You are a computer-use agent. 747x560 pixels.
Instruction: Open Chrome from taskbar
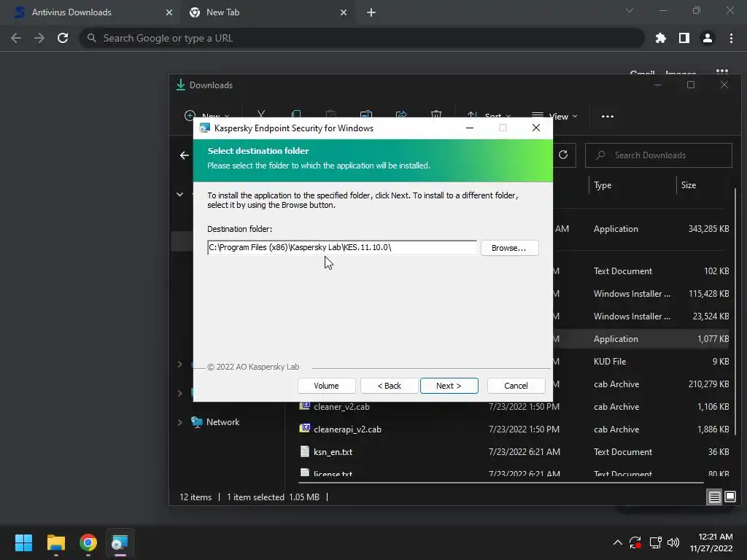tap(88, 542)
